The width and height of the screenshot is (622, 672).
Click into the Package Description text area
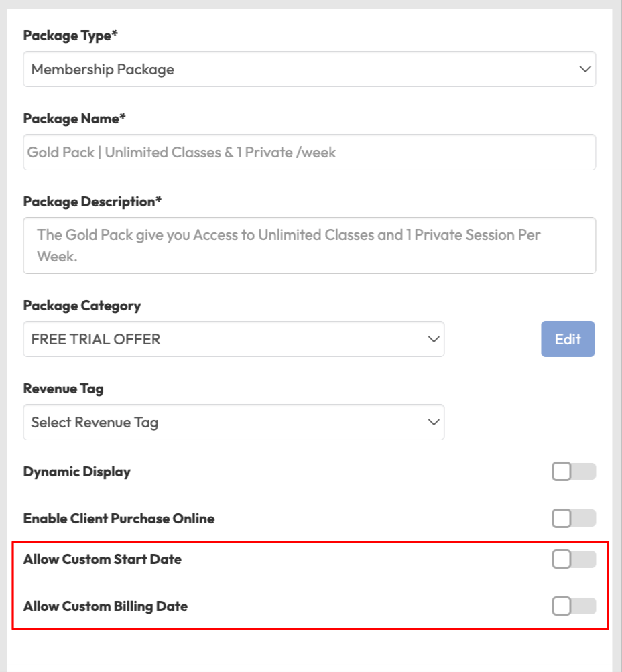click(308, 245)
